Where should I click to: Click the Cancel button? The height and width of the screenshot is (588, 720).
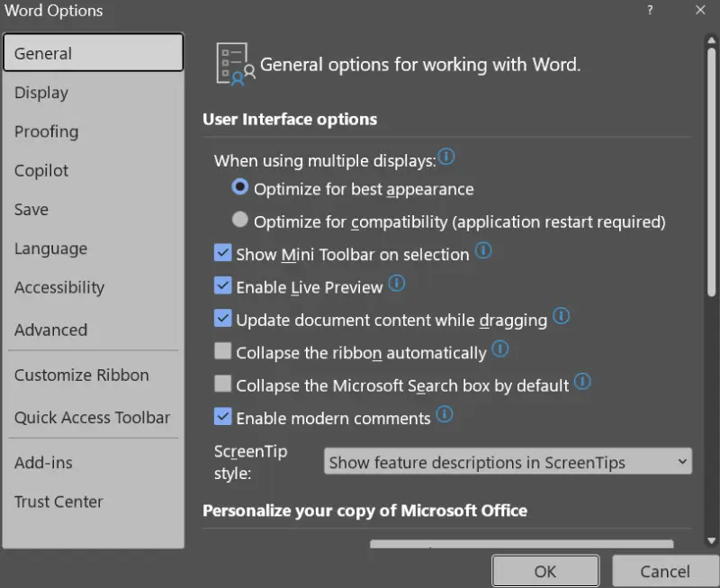pyautogui.click(x=665, y=571)
